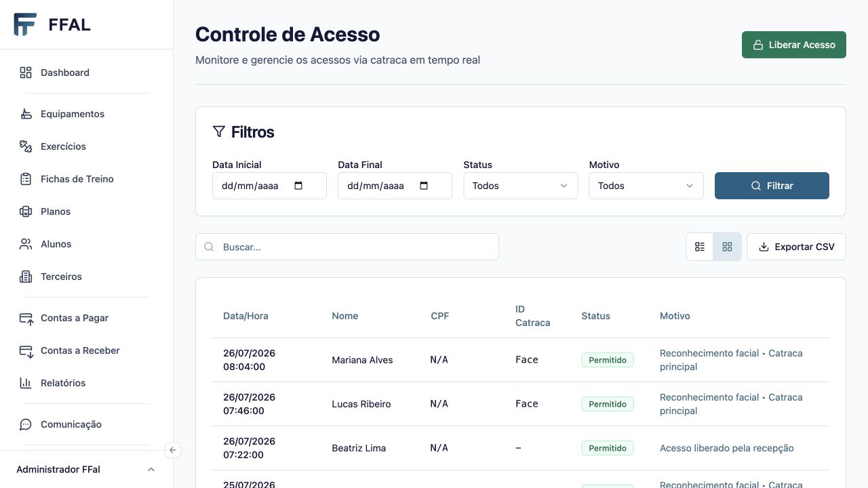Open the Data Inicial calendar picker
This screenshot has width=868, height=488.
[298, 186]
